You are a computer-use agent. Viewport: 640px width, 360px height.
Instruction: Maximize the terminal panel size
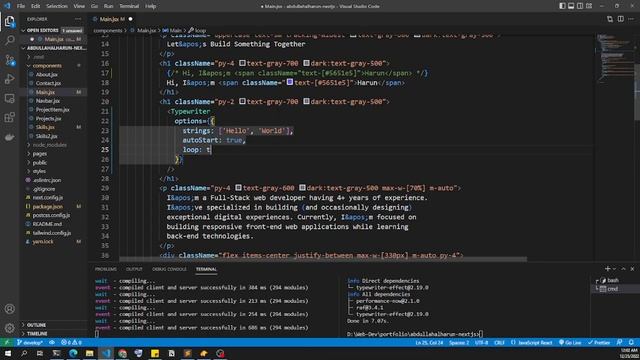[623, 269]
